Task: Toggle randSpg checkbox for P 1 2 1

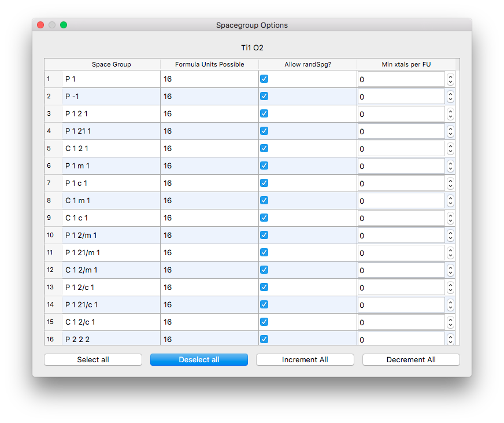Action: (x=264, y=113)
